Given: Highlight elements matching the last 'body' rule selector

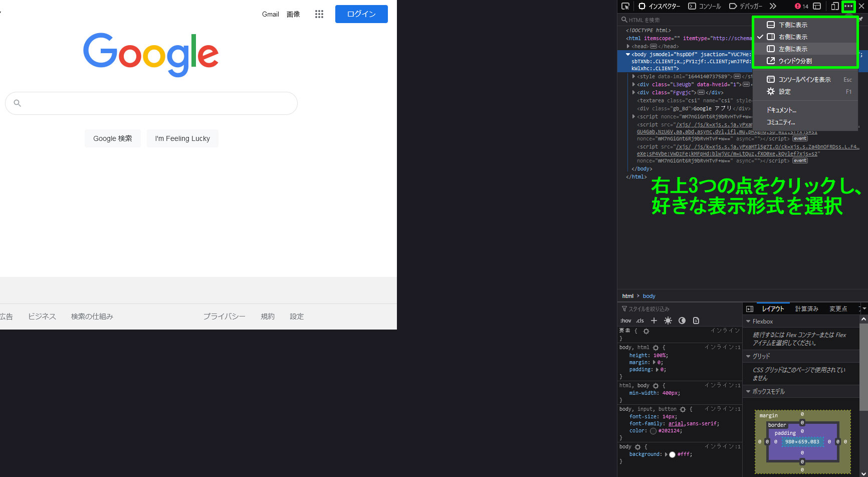Looking at the screenshot, I should point(637,447).
